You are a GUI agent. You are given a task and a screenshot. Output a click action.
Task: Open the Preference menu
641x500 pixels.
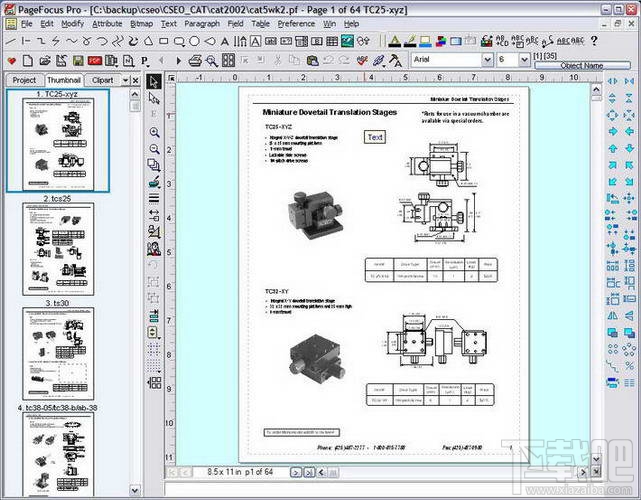coord(296,24)
